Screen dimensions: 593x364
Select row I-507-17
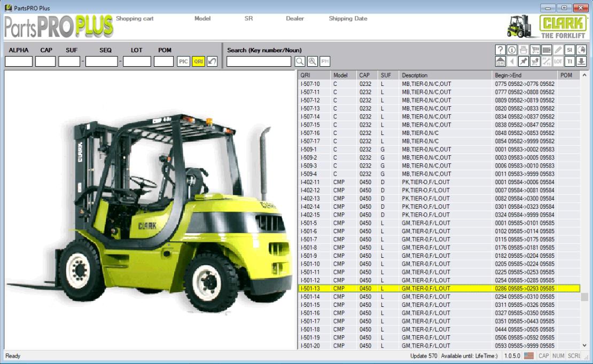(x=439, y=141)
